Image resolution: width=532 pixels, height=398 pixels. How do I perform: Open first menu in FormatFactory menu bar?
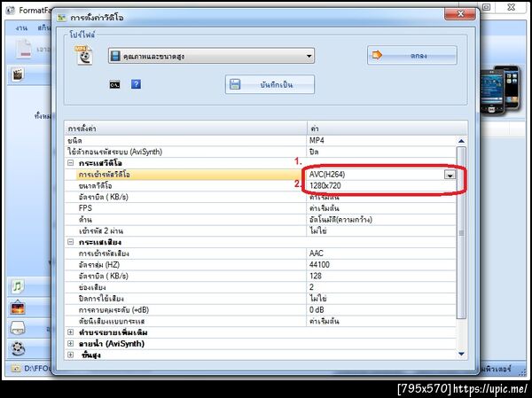click(x=21, y=27)
